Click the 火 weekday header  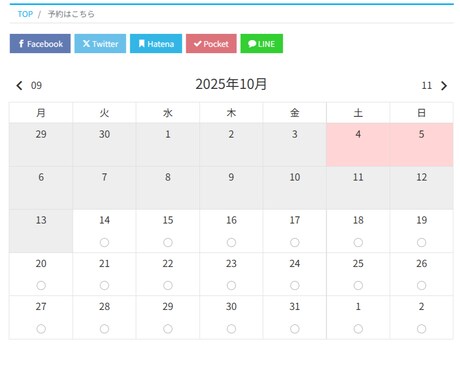pyautogui.click(x=104, y=113)
